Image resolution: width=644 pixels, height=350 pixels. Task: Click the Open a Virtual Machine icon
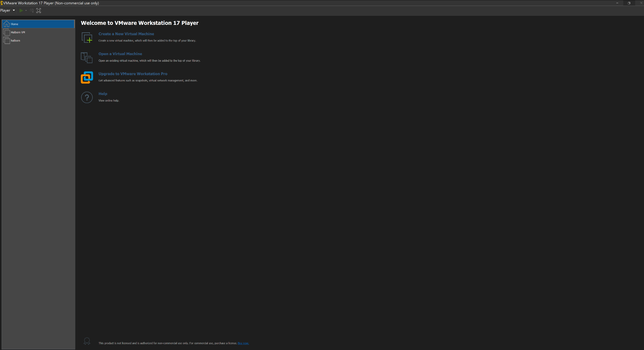(x=86, y=58)
